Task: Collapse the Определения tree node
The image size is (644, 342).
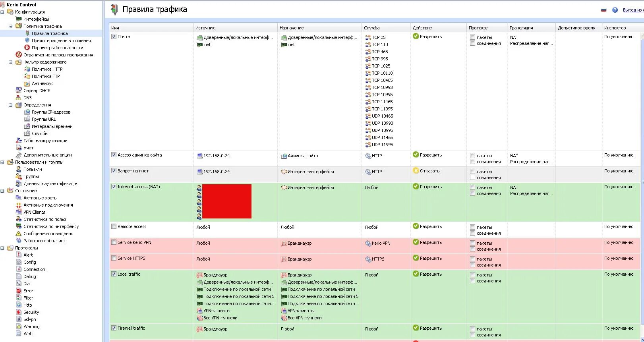Action: (11, 105)
